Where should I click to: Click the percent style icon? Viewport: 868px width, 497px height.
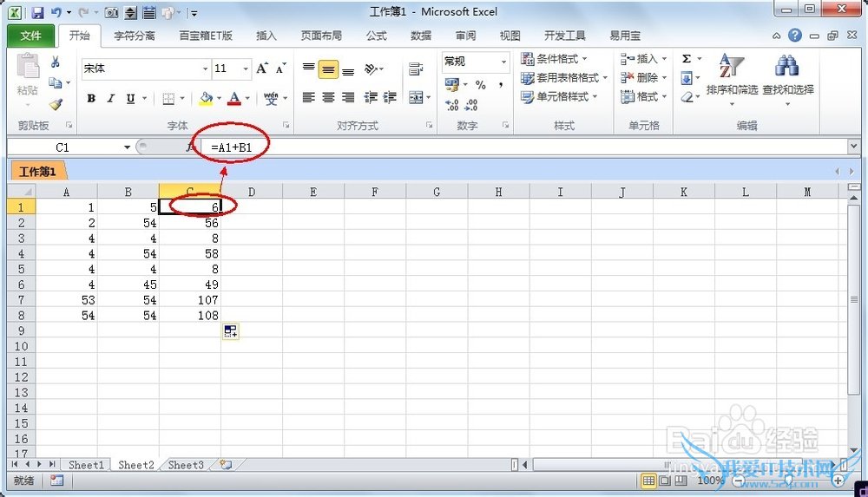pos(481,84)
